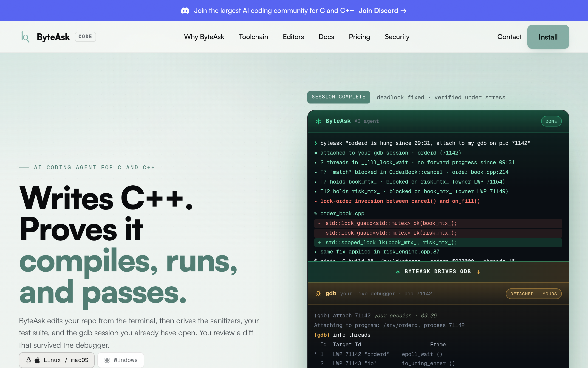Click the asterisk icon in BYTEASK DRIVES GDB

pyautogui.click(x=398, y=272)
